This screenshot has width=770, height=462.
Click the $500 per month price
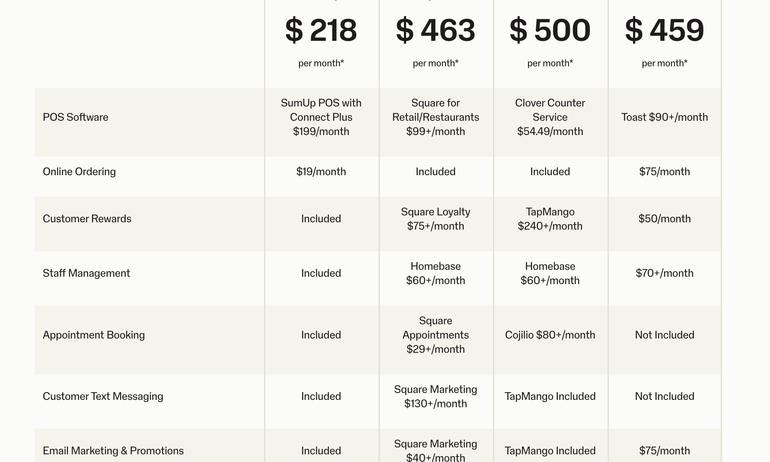pos(550,30)
